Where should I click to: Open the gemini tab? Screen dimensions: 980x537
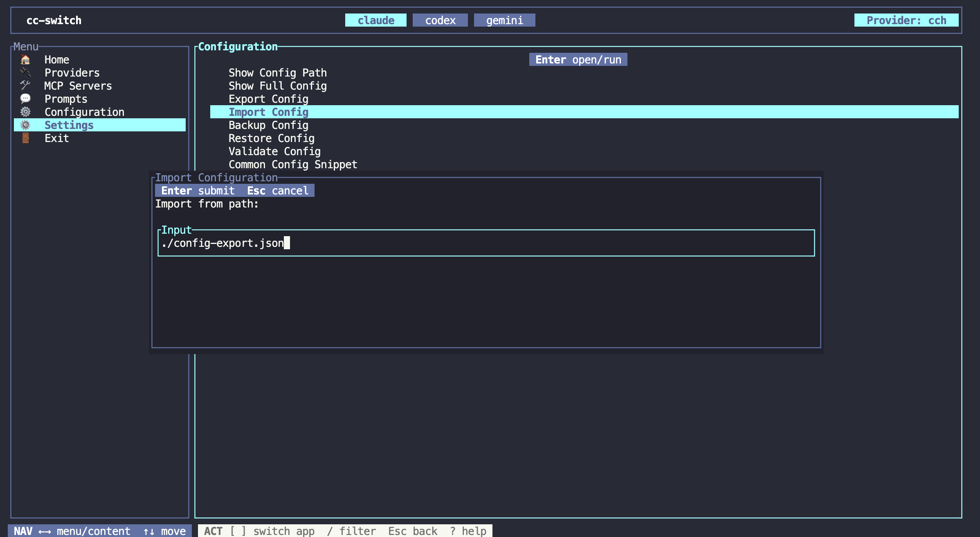504,20
